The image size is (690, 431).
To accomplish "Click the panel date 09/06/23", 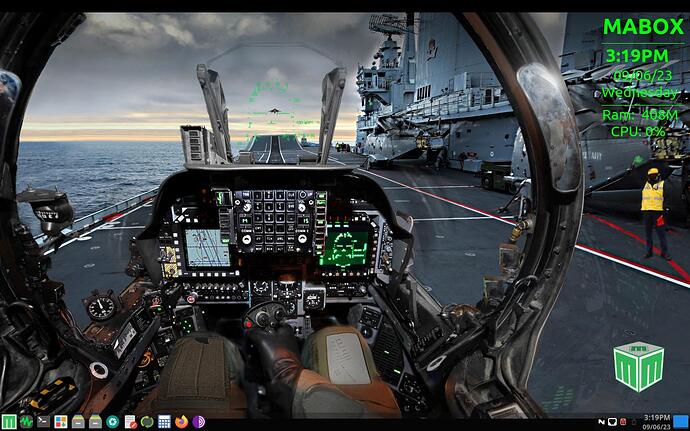I will click(x=657, y=427).
